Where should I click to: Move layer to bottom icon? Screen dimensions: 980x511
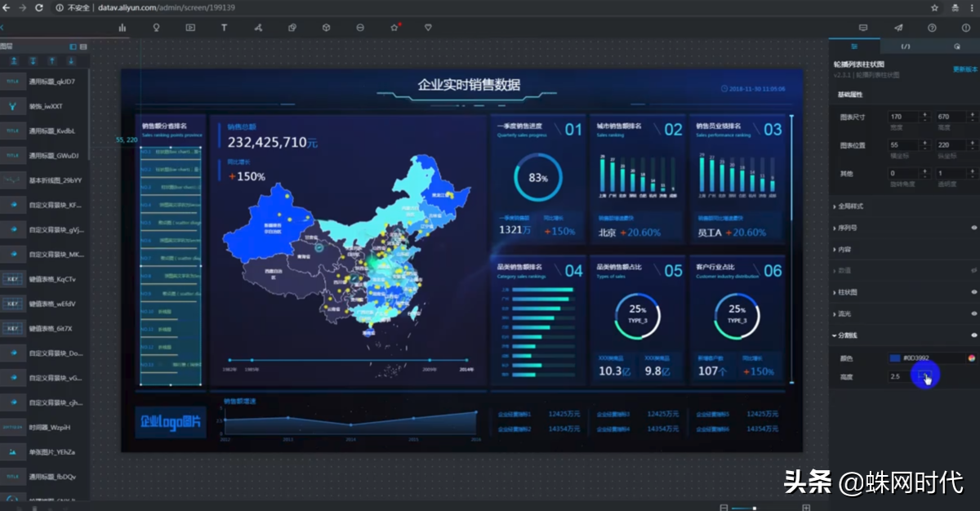[33, 60]
